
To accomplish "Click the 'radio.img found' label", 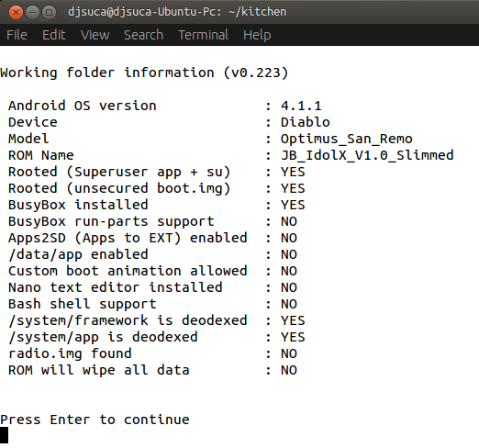I will point(70,353).
